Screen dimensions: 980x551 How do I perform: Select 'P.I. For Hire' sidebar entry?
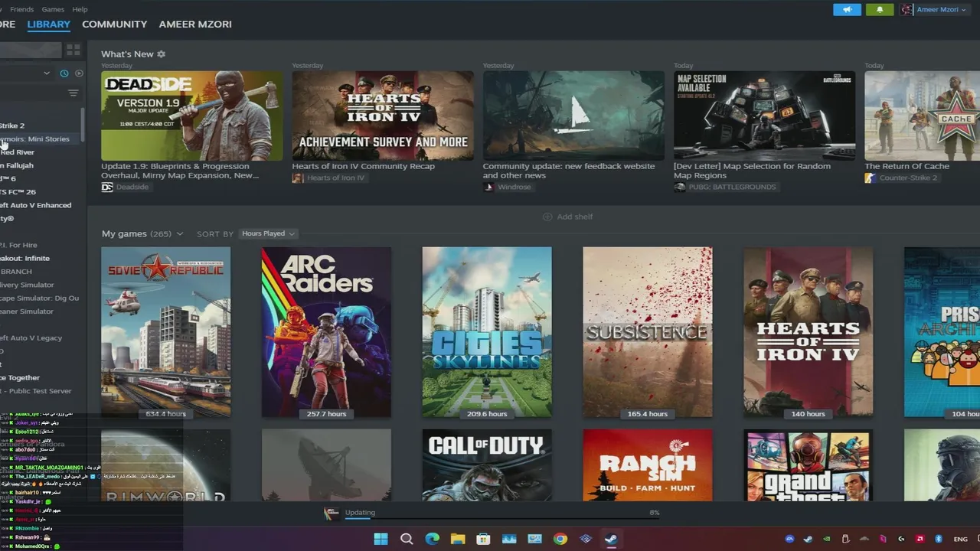41,245
